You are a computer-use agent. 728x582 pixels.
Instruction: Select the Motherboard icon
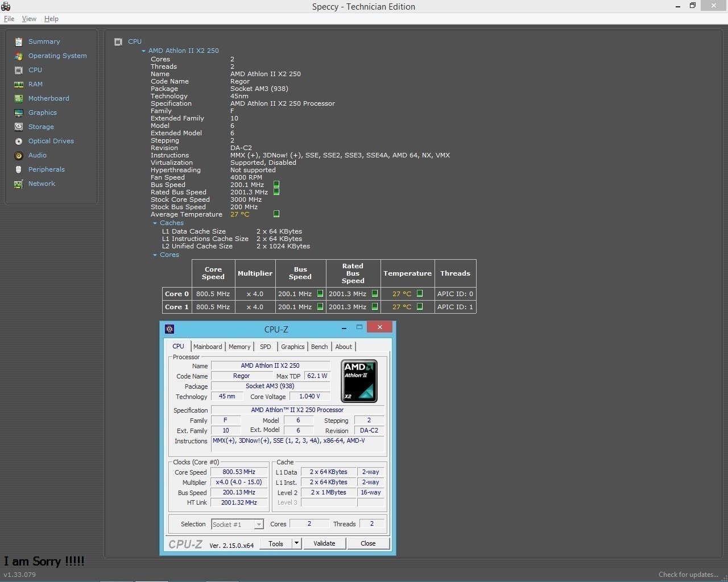19,98
